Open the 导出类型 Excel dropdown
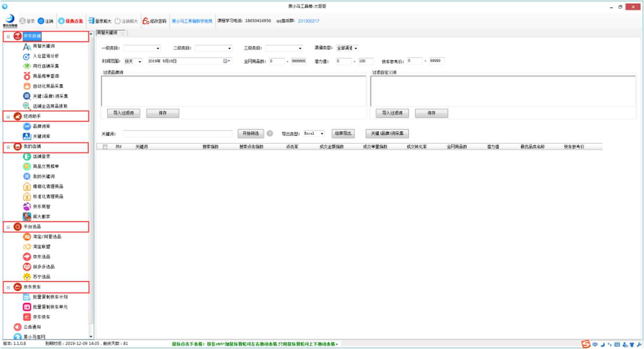 [322, 133]
